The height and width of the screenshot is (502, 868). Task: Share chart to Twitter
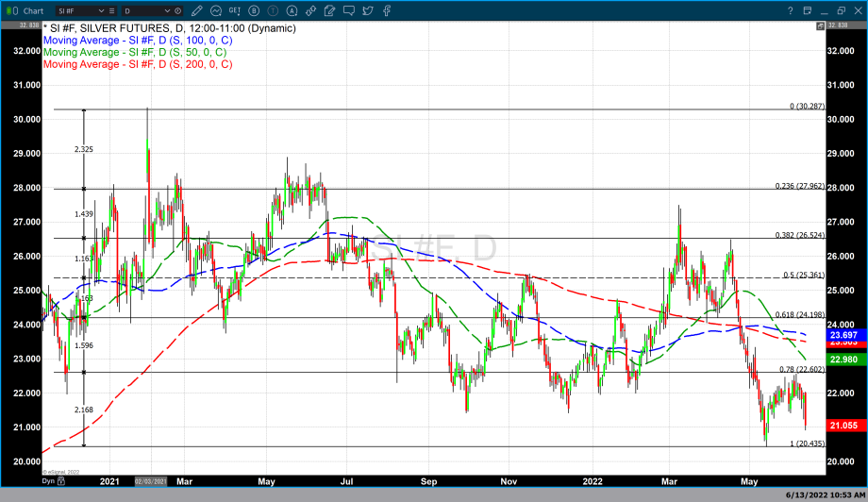tap(367, 10)
